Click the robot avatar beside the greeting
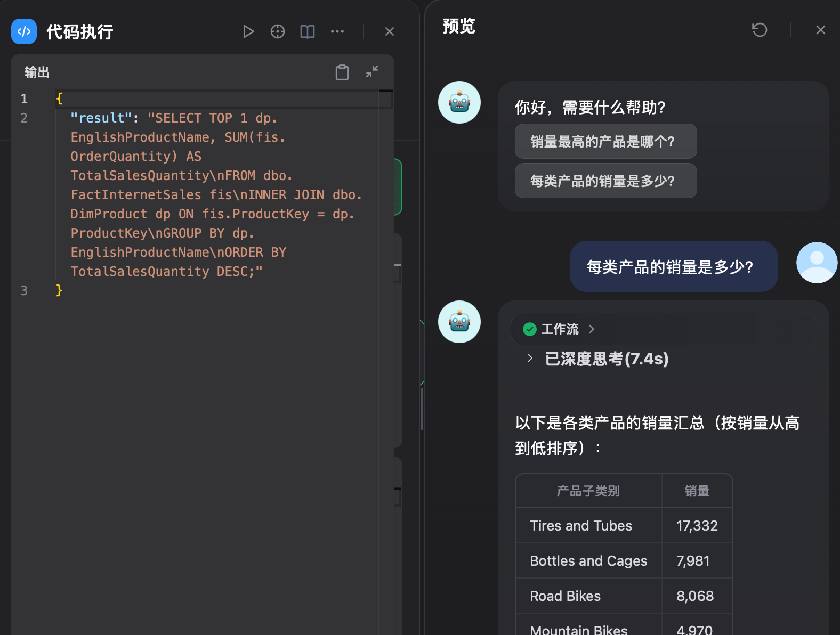 pos(459,102)
